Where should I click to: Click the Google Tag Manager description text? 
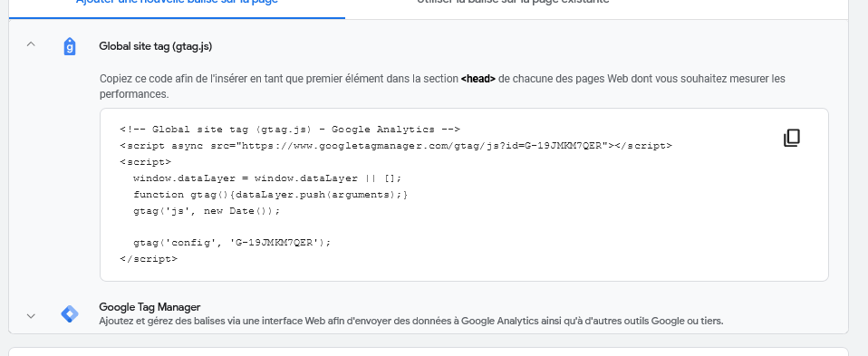pyautogui.click(x=411, y=321)
